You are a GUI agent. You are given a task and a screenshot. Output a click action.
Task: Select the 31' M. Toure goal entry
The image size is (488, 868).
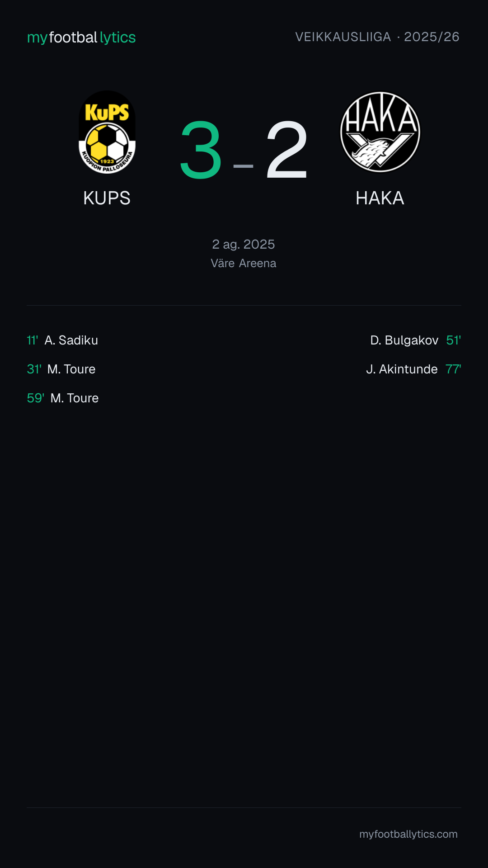[61, 369]
